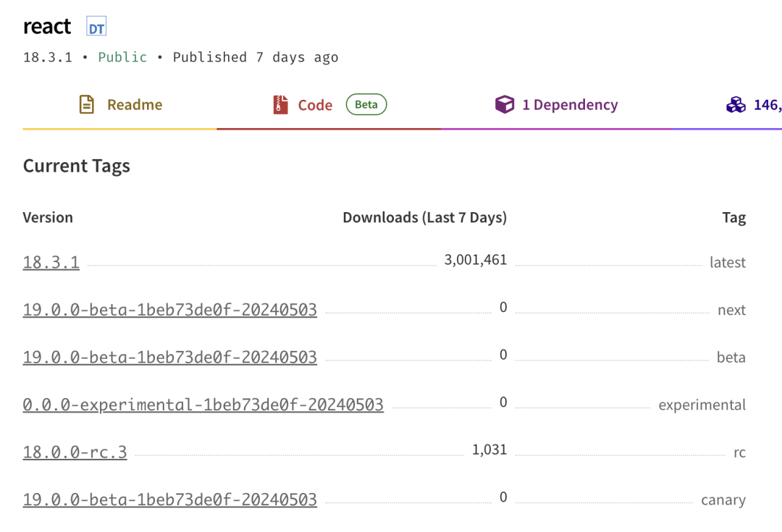The height and width of the screenshot is (532, 782).
Task: Click the first 19.0.0-beta version link
Action: coord(170,308)
